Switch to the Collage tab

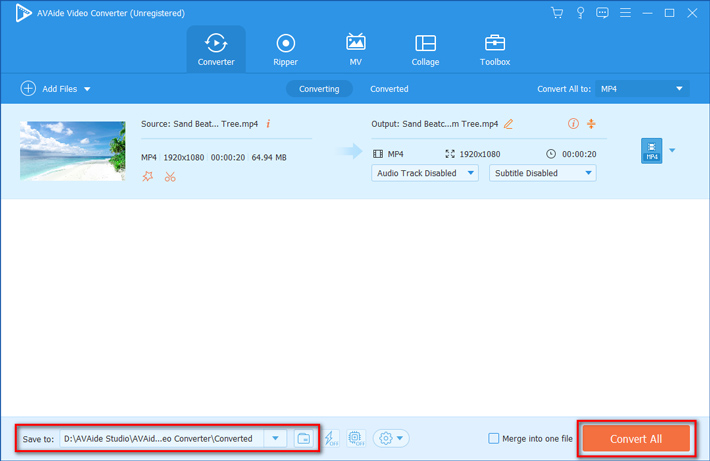(425, 49)
